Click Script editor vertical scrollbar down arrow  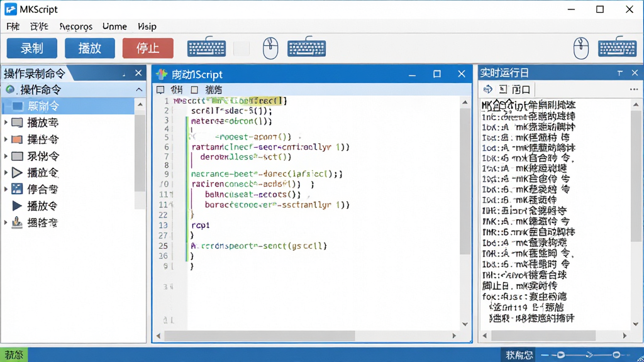(465, 324)
